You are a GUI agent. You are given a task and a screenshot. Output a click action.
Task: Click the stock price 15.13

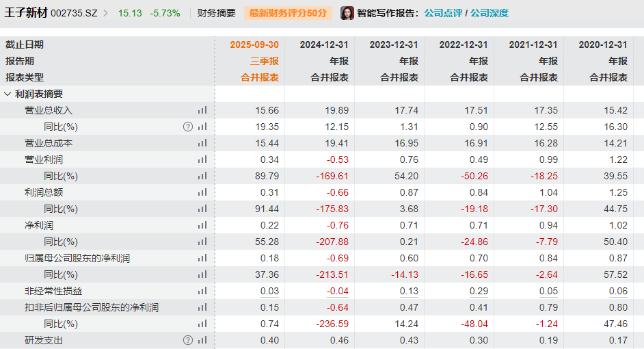pos(130,14)
